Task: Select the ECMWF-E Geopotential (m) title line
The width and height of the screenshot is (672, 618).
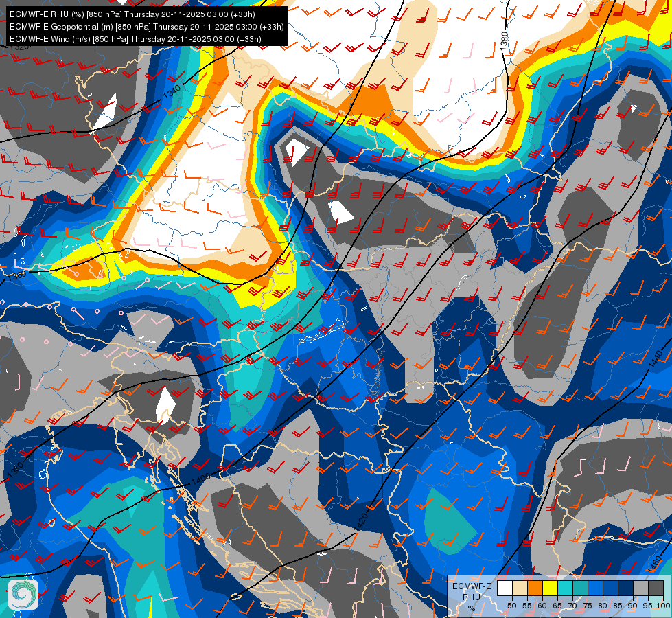Action: coord(147,27)
